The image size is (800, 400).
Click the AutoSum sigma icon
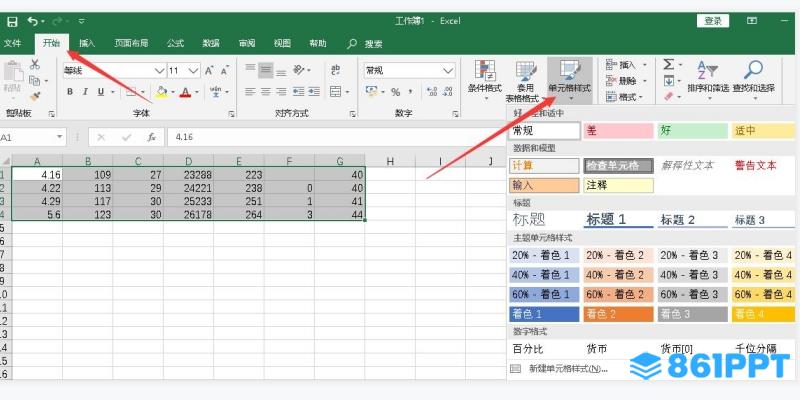pyautogui.click(x=668, y=65)
